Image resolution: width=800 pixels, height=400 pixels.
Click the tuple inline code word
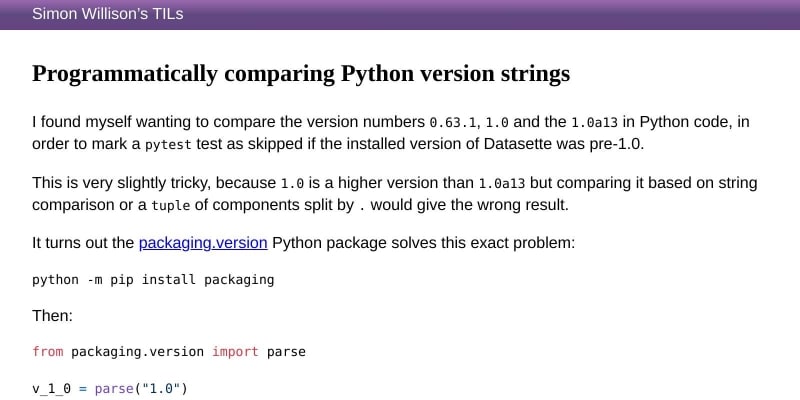click(x=170, y=205)
